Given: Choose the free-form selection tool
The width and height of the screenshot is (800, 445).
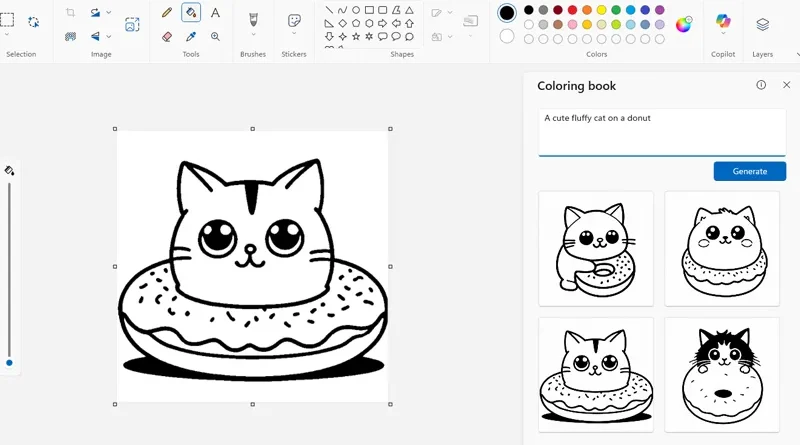Looking at the screenshot, I should point(34,22).
